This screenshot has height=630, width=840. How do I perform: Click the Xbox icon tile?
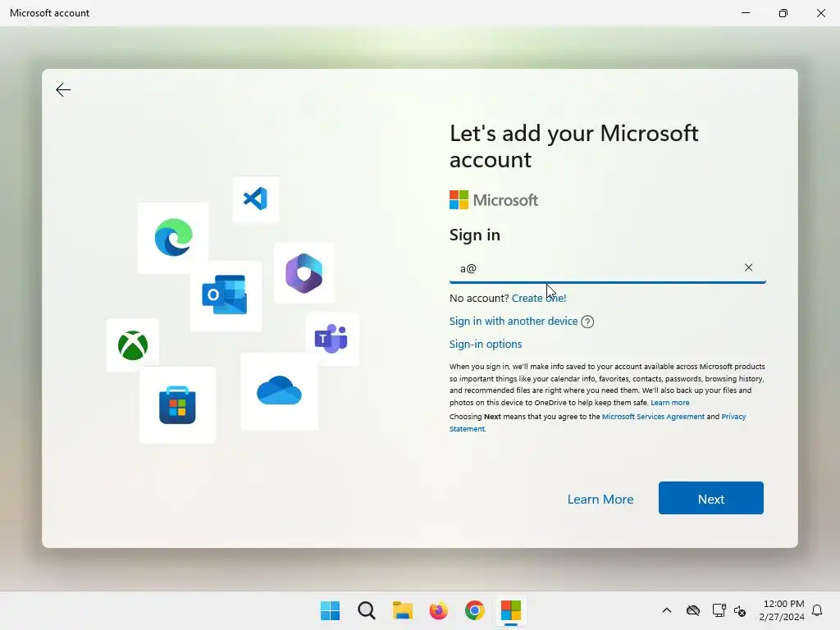click(x=133, y=345)
